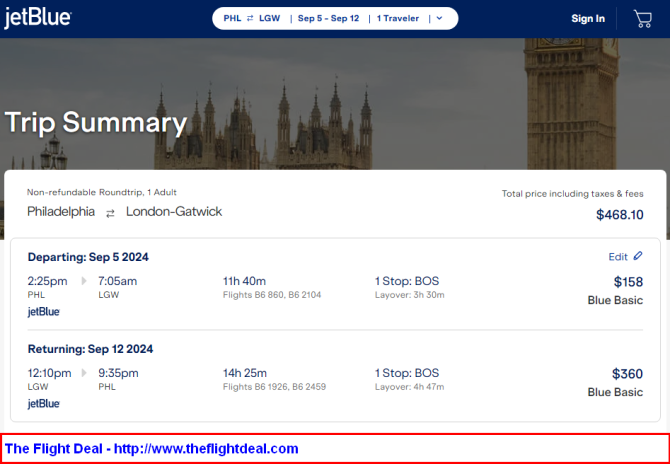Open the shopping cart icon

coord(643,19)
